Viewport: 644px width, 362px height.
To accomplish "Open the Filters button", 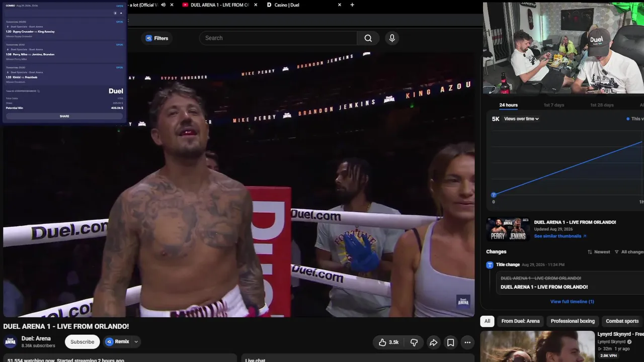I will [x=157, y=38].
